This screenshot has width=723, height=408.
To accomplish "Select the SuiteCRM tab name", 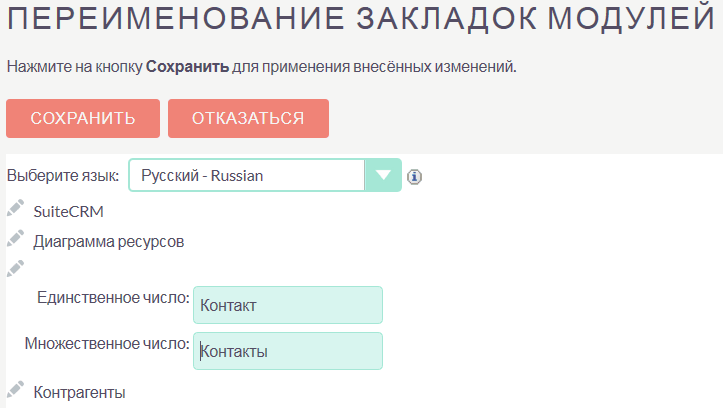I will tap(68, 212).
